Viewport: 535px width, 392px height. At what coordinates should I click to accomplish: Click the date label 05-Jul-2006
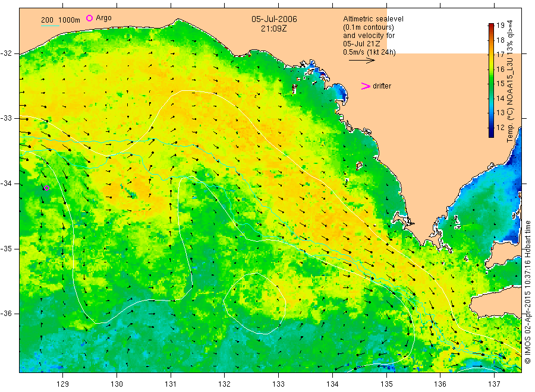click(274, 19)
